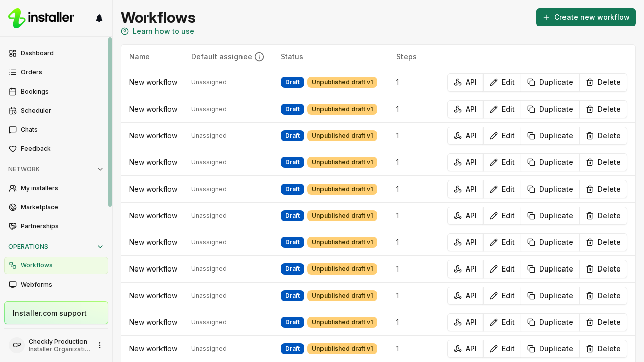Click the first row's Draft badge
This screenshot has height=362, width=644.
coord(292,82)
